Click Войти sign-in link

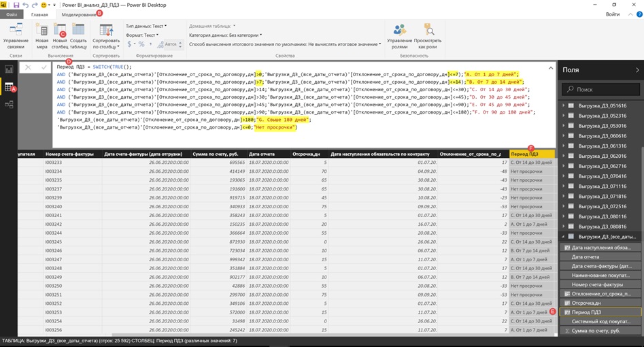click(612, 14)
